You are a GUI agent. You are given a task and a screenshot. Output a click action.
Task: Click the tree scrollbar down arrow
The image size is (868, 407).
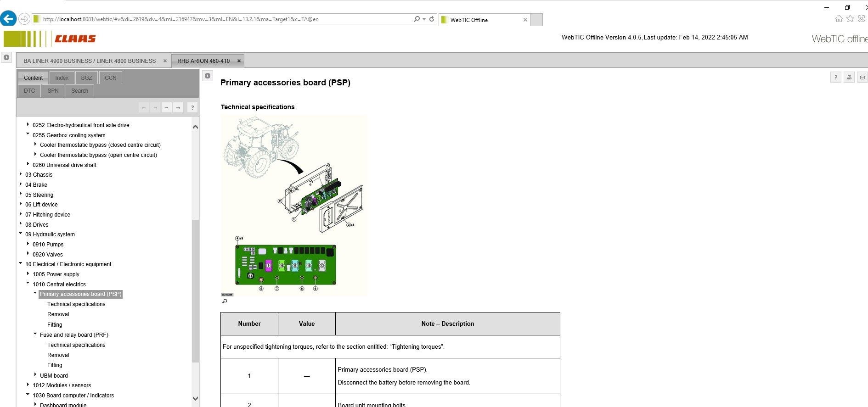point(195,398)
